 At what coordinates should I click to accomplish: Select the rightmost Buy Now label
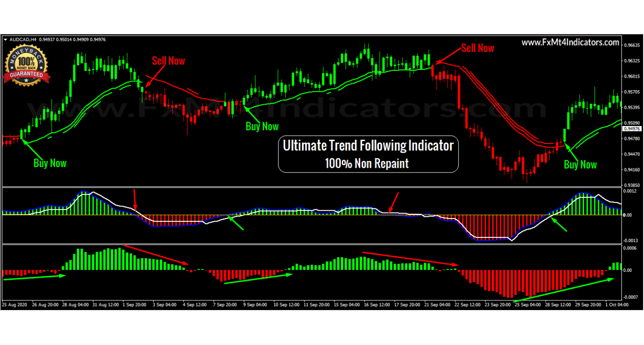tap(580, 165)
